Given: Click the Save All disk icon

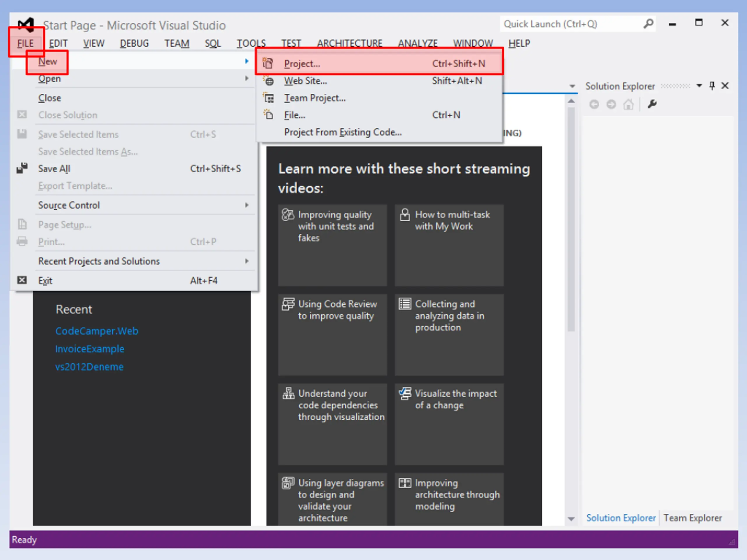Looking at the screenshot, I should [22, 168].
